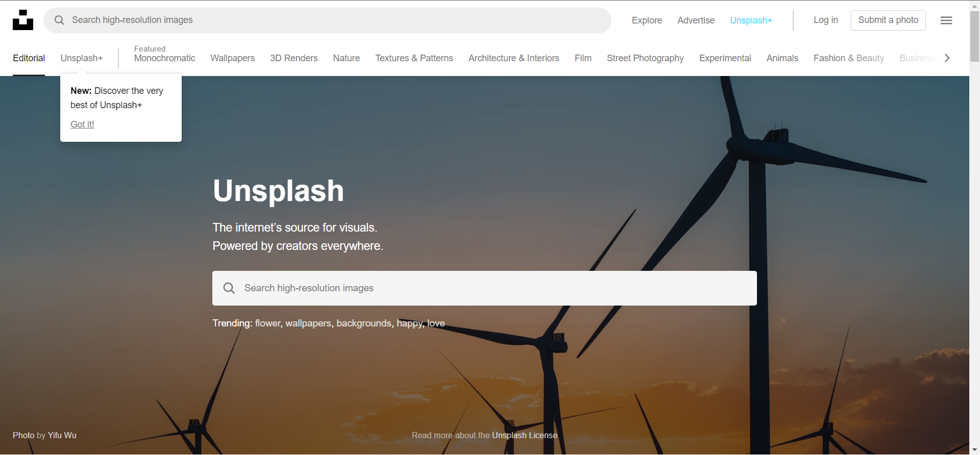Image resolution: width=980 pixels, height=455 pixels.
Task: Select the Editorial tab
Action: pyautogui.click(x=29, y=58)
